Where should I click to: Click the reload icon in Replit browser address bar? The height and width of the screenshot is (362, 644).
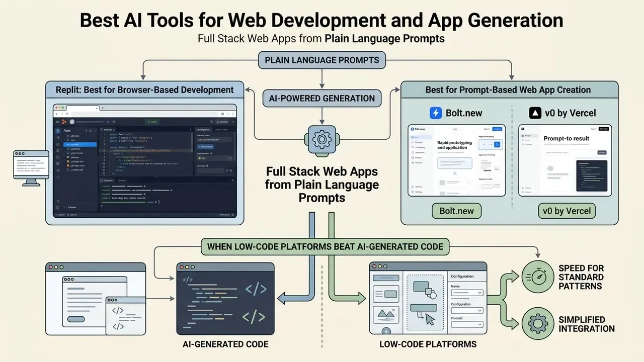[67, 114]
